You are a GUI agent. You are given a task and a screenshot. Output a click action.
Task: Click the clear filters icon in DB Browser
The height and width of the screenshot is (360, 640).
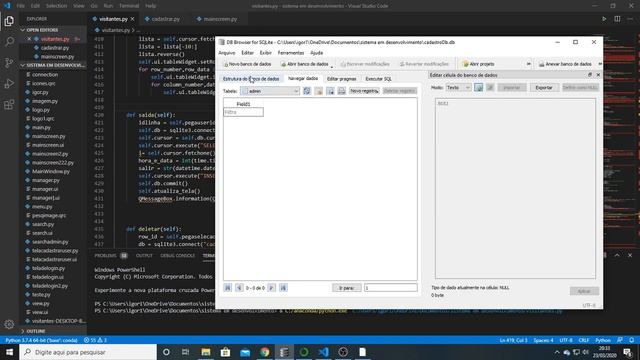(319, 91)
